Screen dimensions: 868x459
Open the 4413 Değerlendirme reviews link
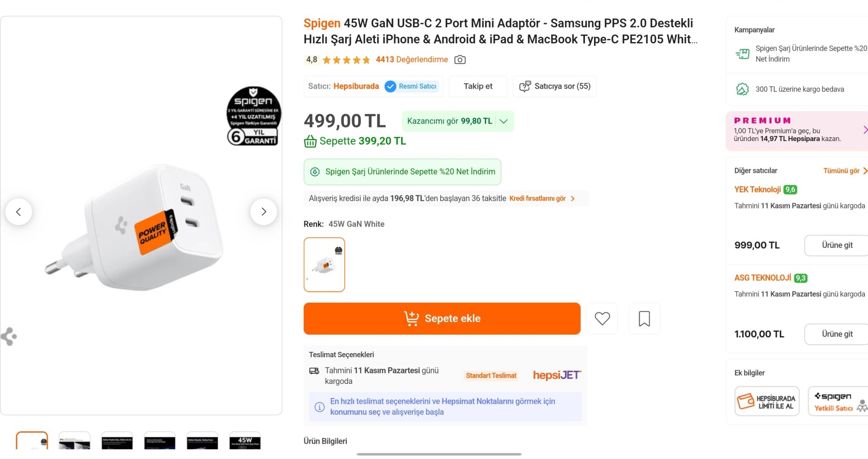411,60
